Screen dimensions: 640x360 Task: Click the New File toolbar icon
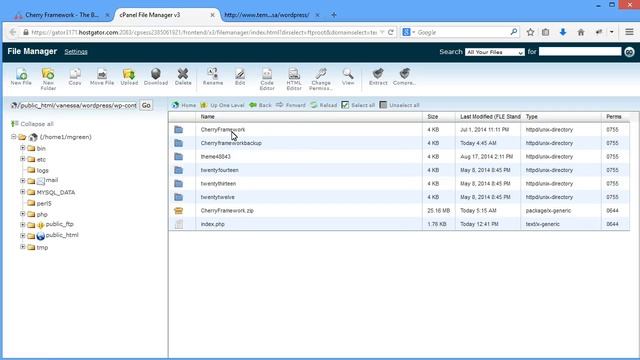pyautogui.click(x=21, y=76)
